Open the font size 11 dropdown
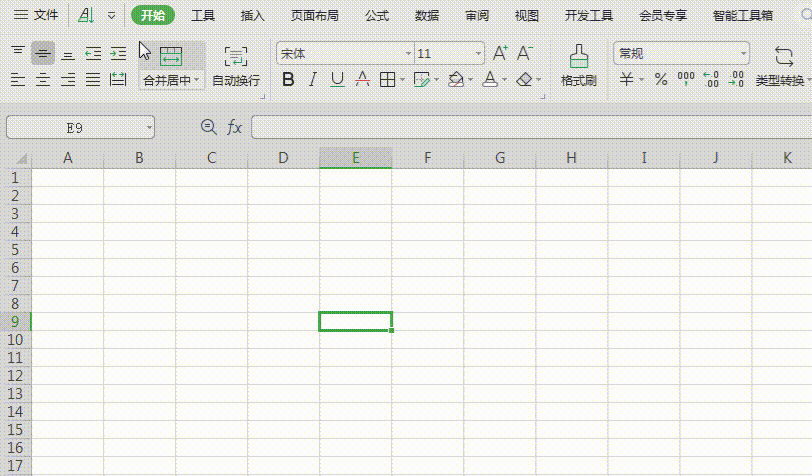This screenshot has height=476, width=812. (478, 53)
